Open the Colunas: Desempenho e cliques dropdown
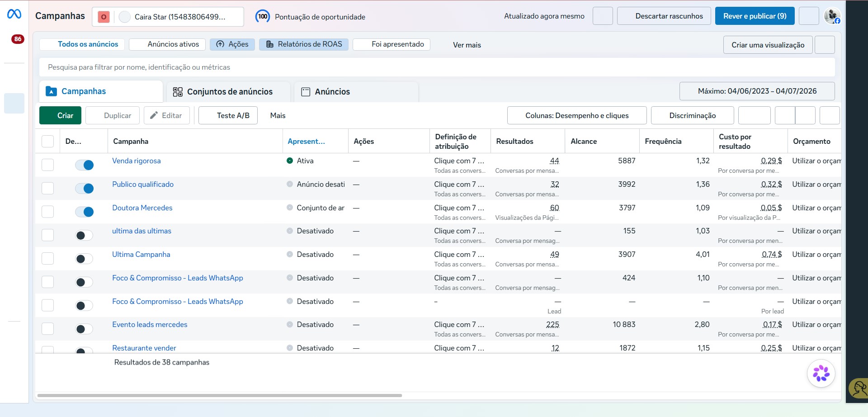This screenshot has height=417, width=868. click(577, 115)
